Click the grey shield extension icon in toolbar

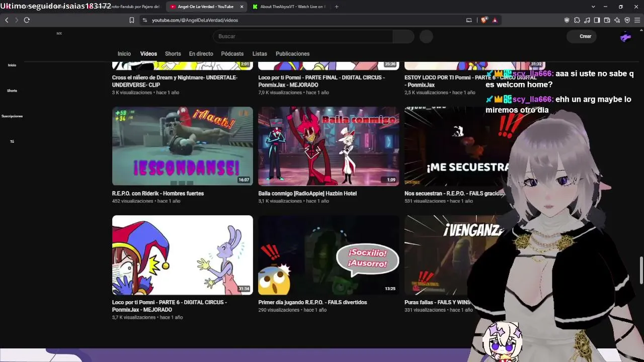[x=567, y=20]
